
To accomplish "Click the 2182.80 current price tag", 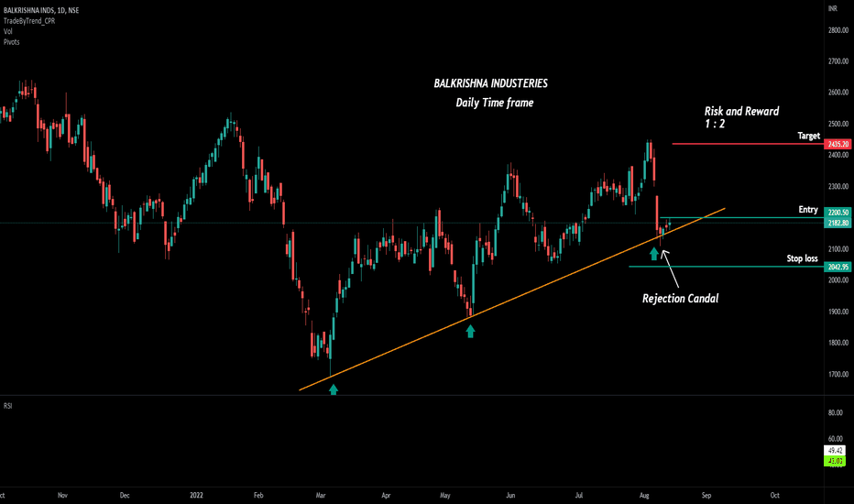I will 838,223.
